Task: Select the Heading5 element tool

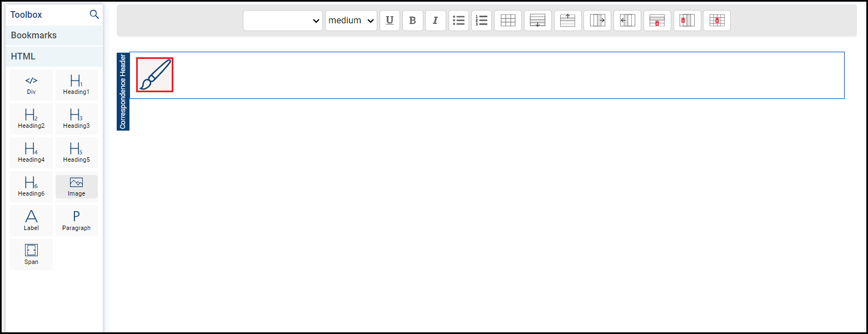Action: tap(77, 153)
